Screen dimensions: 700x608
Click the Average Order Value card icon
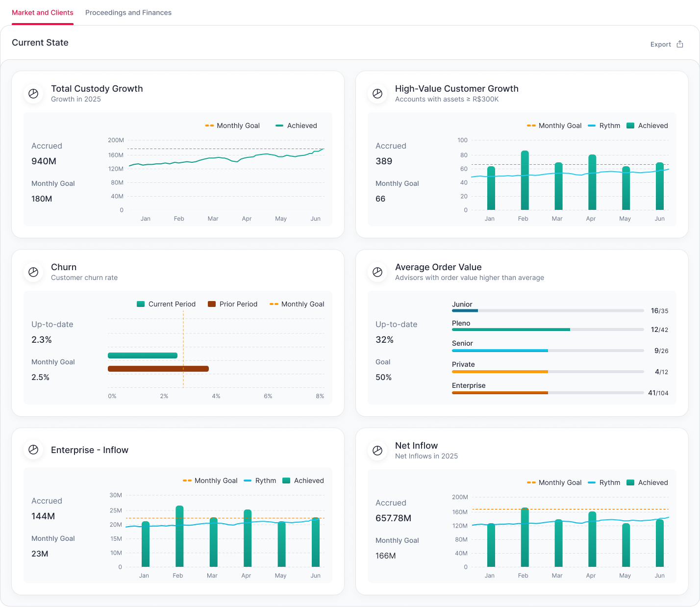click(x=377, y=272)
